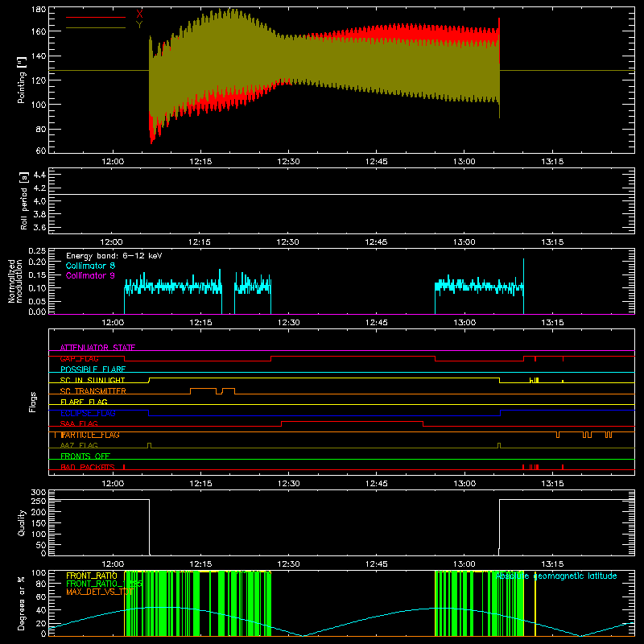Image resolution: width=644 pixels, height=644 pixels.
Task: Click the 180 tick on the Pointing axis
Action: pos(39,10)
